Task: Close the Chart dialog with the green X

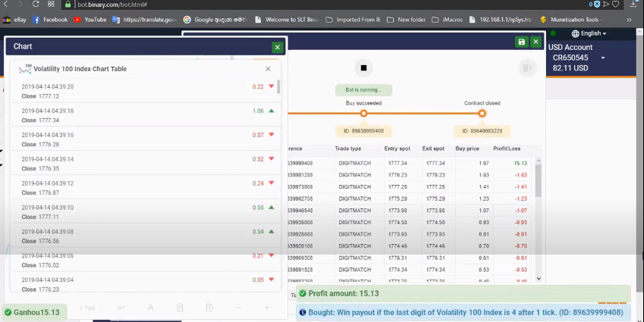Action: (x=277, y=47)
